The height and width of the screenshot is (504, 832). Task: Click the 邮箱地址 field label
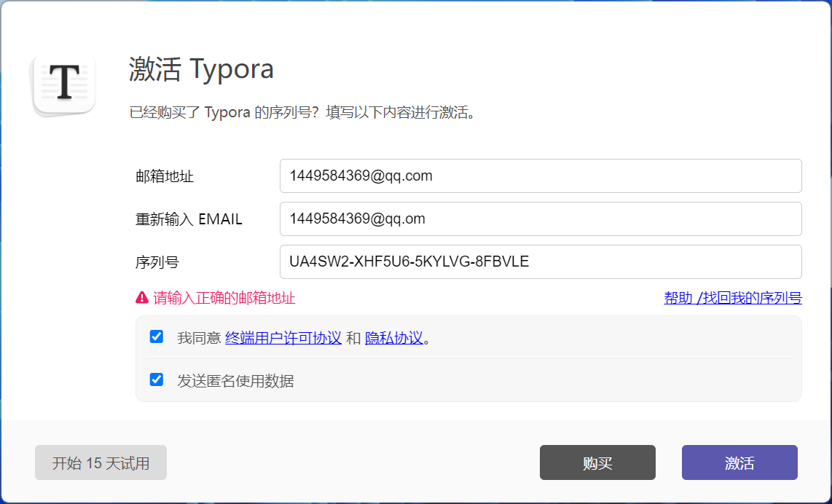click(x=165, y=176)
